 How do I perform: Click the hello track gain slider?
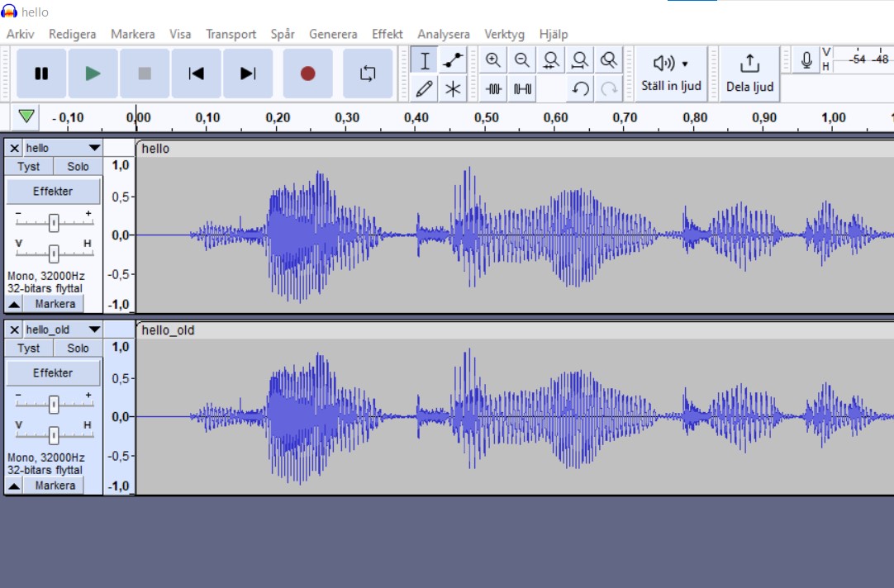pos(54,222)
